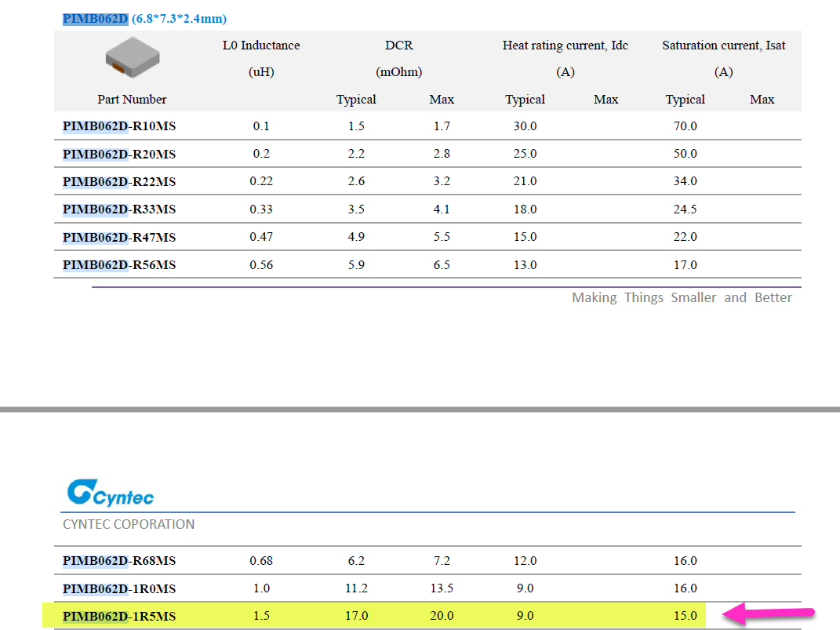The width and height of the screenshot is (840, 630).
Task: Click the '(mOhm)' unit label
Action: point(399,72)
